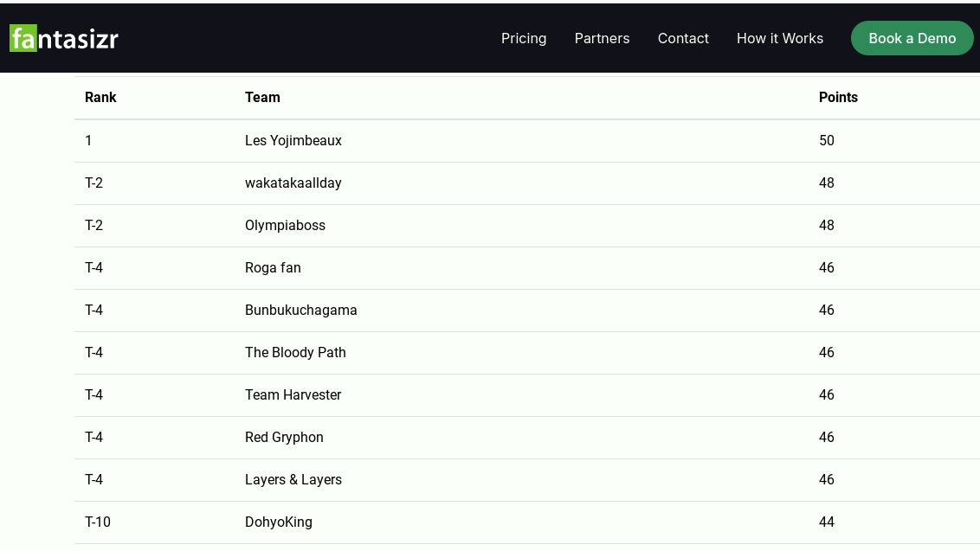
Task: Click Olympiaboss's 48 points cell
Action: [x=826, y=226]
